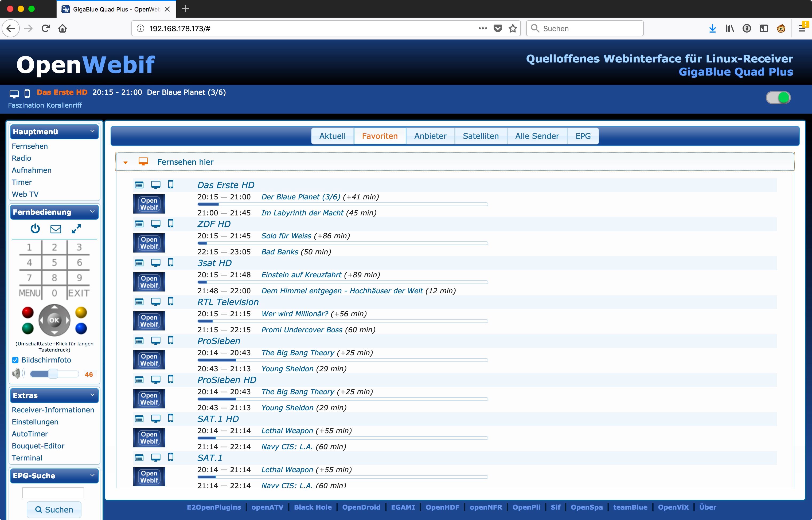Open the send message envelope icon
The image size is (812, 520).
(x=56, y=229)
